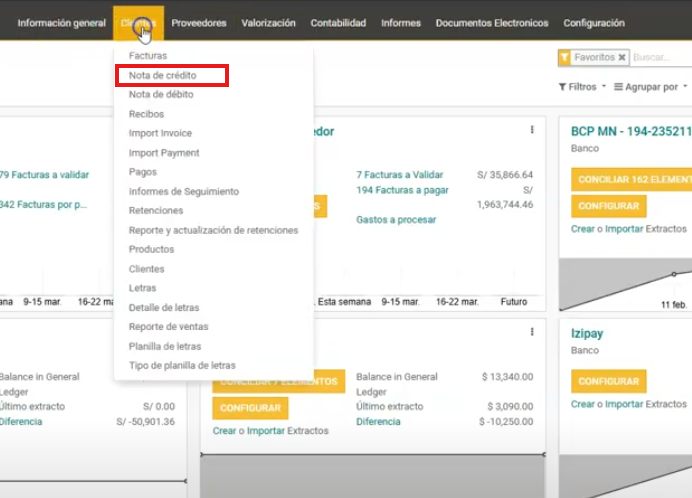This screenshot has width=692, height=498.
Task: Click the Conciliar 162 elementos button
Action: click(x=631, y=179)
